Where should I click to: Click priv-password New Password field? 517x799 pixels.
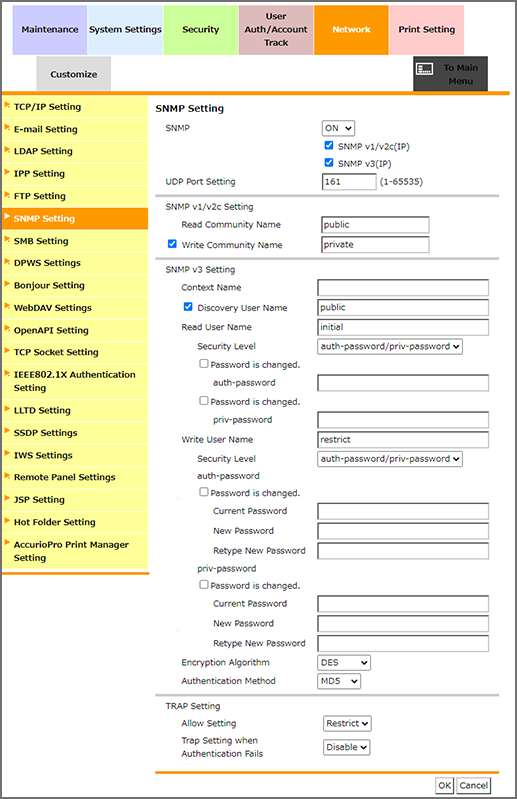pyautogui.click(x=403, y=624)
